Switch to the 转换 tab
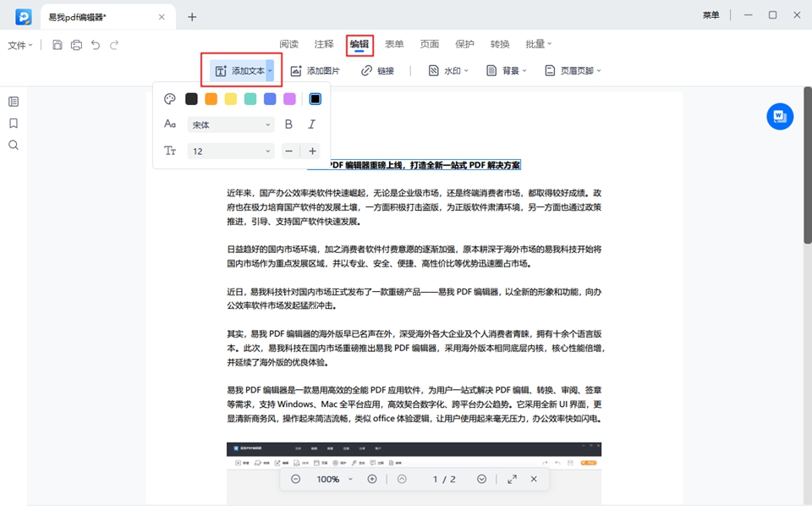 coord(500,44)
